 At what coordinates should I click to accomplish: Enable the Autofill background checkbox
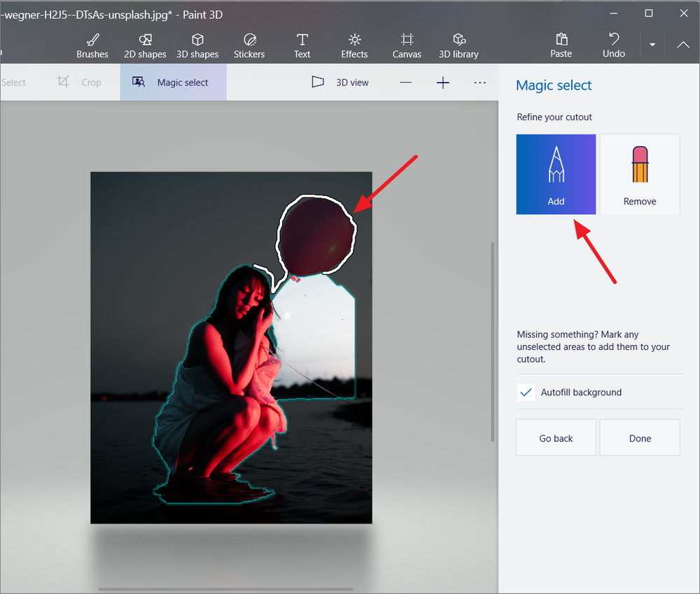(x=526, y=393)
